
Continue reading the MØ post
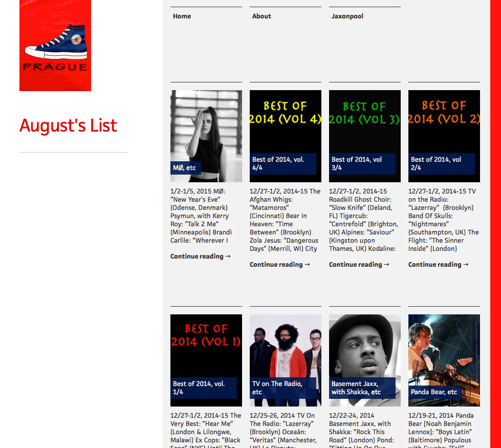[x=200, y=257]
